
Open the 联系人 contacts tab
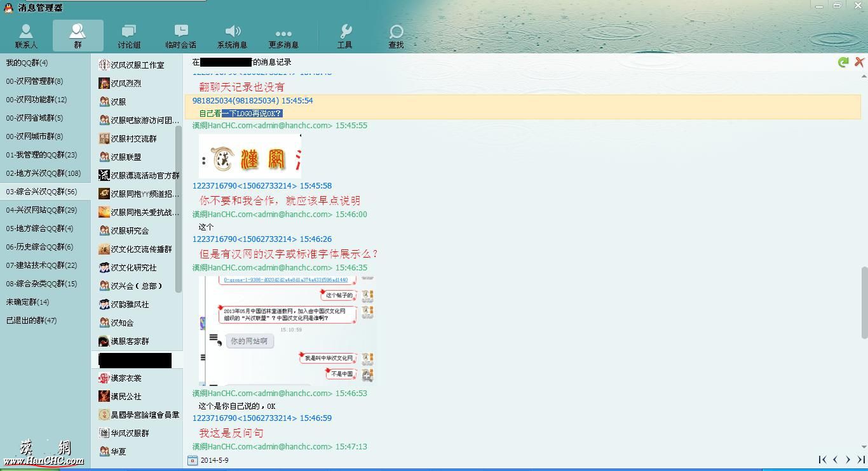(x=26, y=36)
